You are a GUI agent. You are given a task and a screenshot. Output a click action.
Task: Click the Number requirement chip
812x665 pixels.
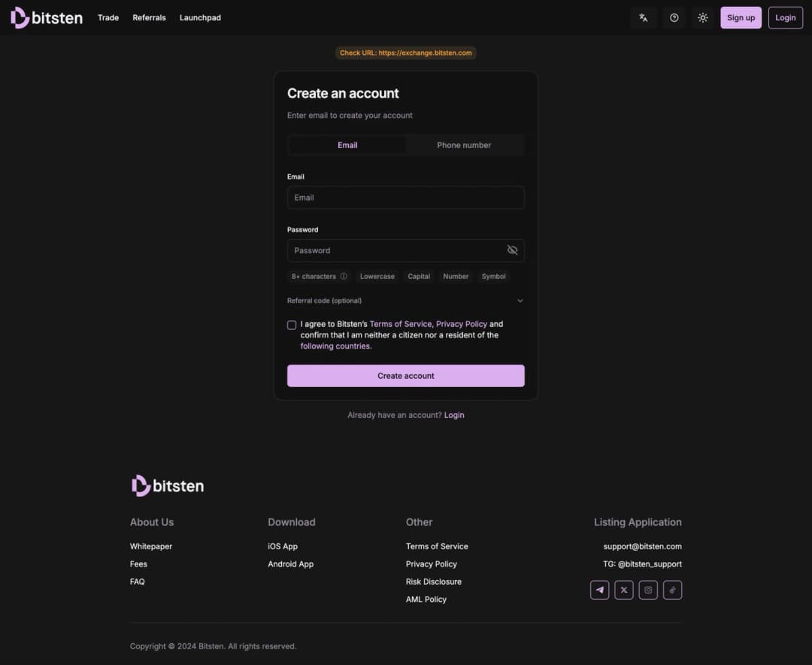[x=456, y=277]
